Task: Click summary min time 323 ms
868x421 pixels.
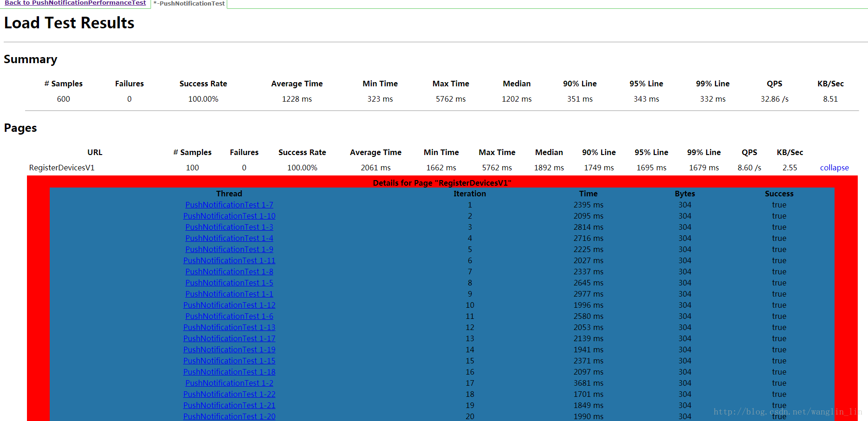Action: (380, 99)
